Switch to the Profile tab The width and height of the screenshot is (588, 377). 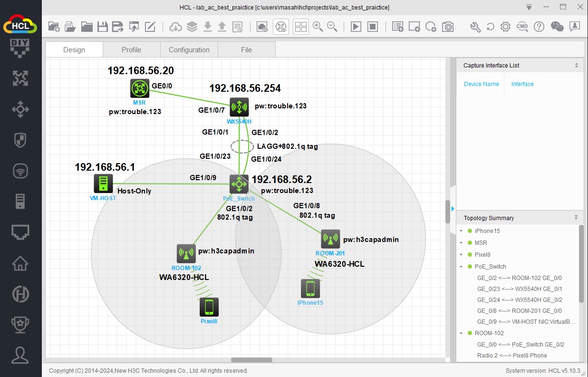coord(131,49)
